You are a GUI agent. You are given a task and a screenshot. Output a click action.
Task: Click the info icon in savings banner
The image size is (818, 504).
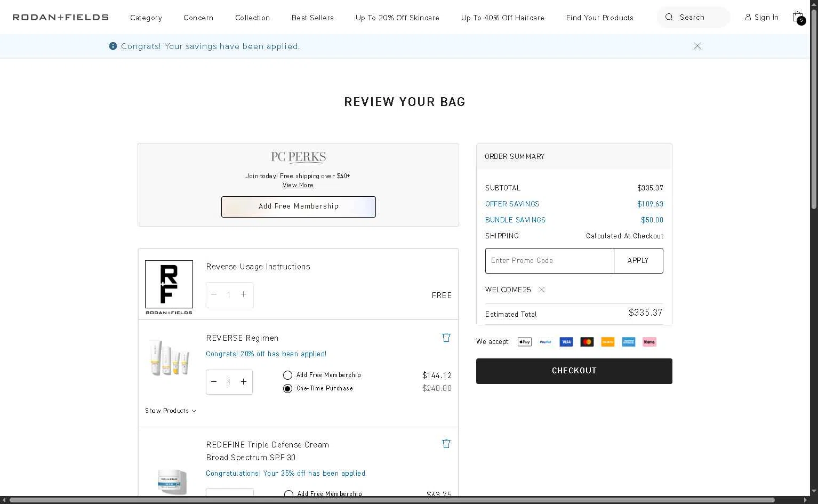pos(113,46)
